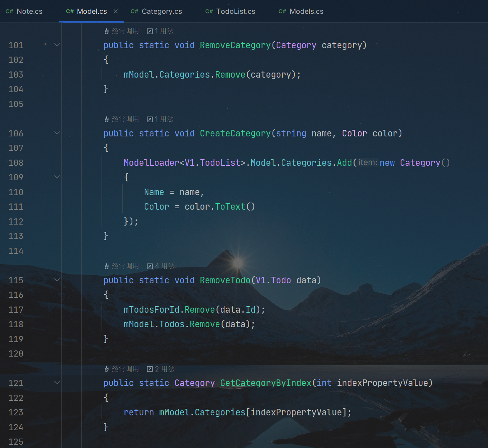
Task: Click the usages icon above CreateCategory
Action: click(x=150, y=119)
